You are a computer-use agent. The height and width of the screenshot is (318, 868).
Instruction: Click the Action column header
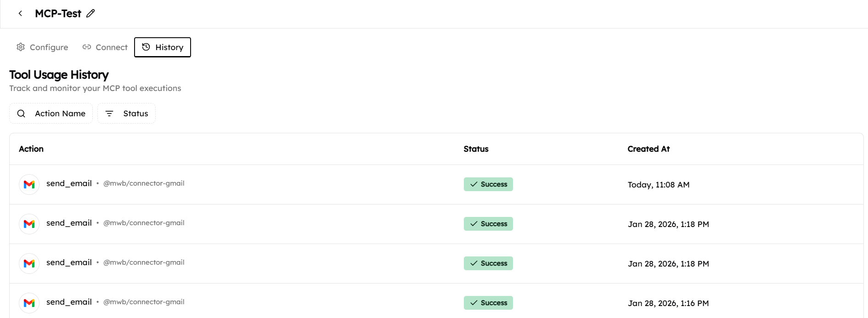(31, 149)
